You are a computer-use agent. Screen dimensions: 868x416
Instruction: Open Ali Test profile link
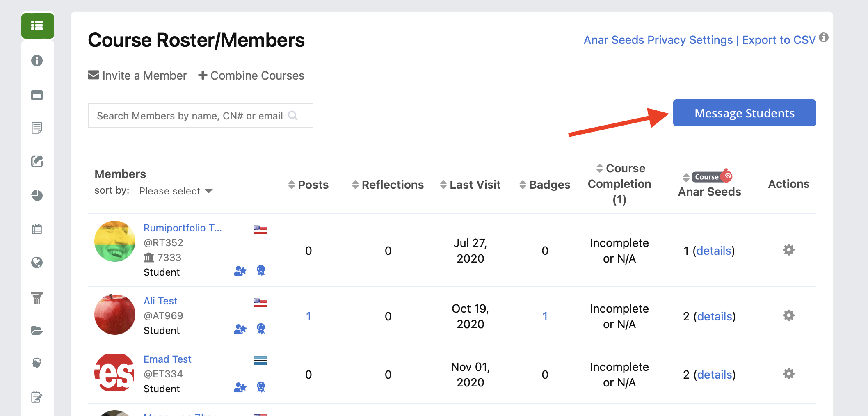(x=160, y=301)
